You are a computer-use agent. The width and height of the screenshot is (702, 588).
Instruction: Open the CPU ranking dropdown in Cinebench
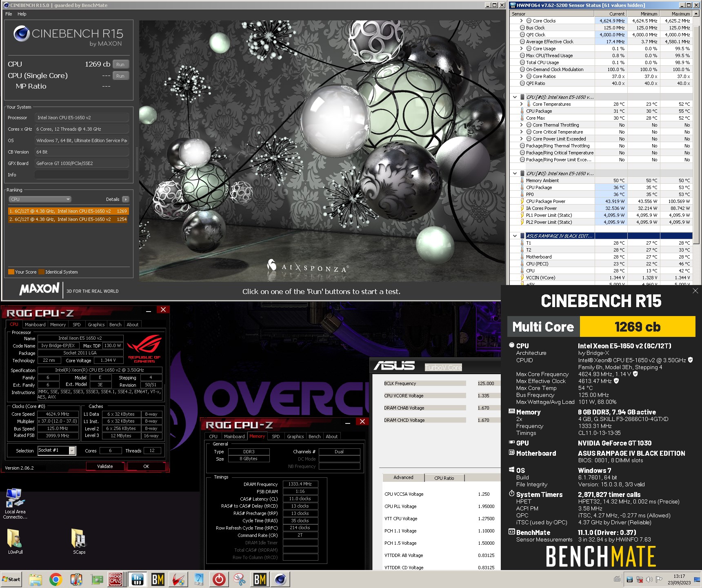click(x=40, y=199)
